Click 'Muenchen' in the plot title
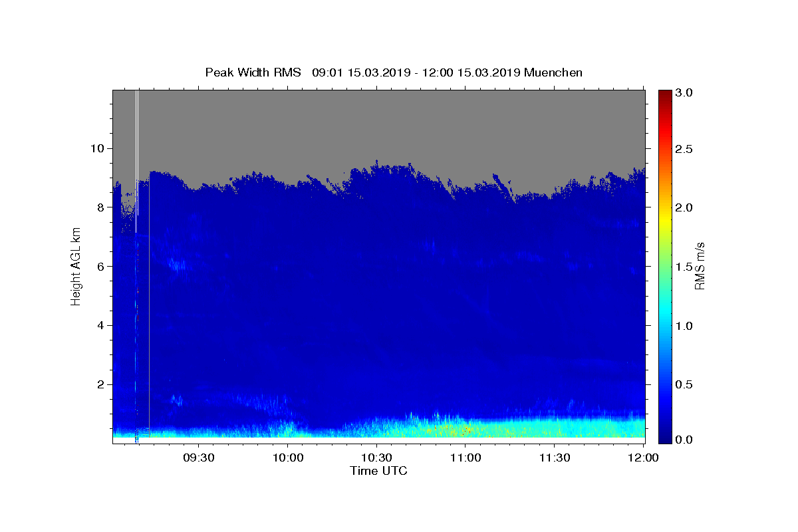 553,72
